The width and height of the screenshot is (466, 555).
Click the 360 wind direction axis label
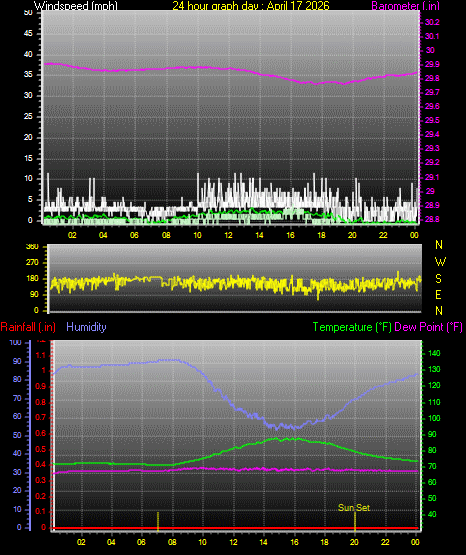(32, 247)
